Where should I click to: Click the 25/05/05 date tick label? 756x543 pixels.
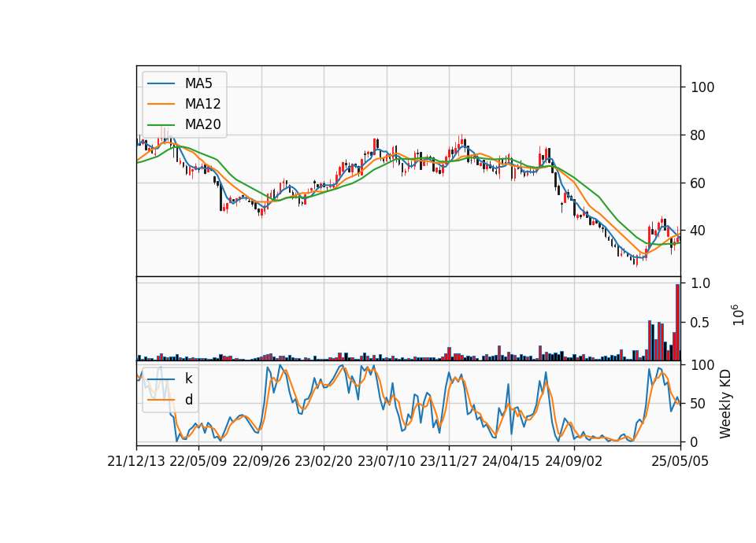pyautogui.click(x=680, y=461)
